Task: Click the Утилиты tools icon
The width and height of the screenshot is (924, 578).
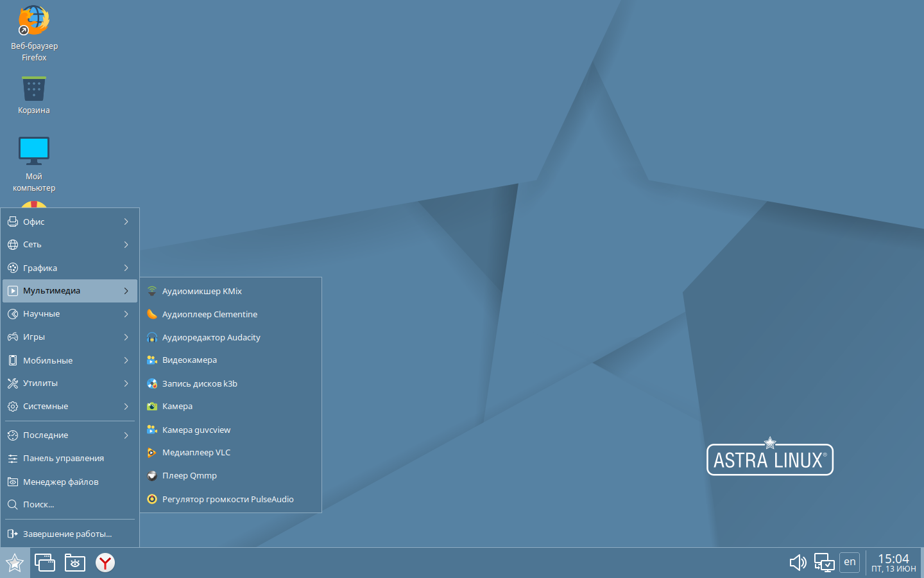Action: pyautogui.click(x=13, y=383)
